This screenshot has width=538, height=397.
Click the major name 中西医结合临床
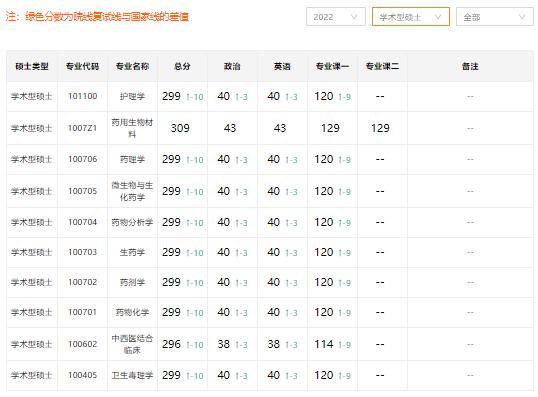(x=132, y=344)
